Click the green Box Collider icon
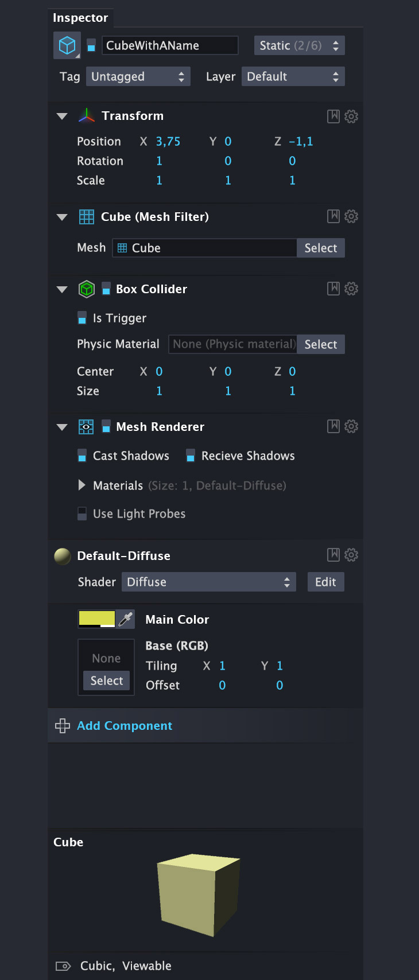Viewport: 419px width, 980px height. pos(86,289)
